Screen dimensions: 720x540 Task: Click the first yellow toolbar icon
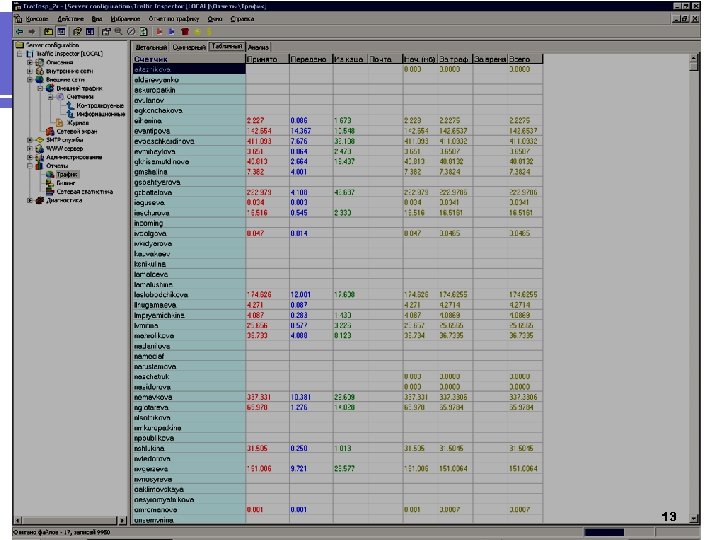(x=197, y=31)
